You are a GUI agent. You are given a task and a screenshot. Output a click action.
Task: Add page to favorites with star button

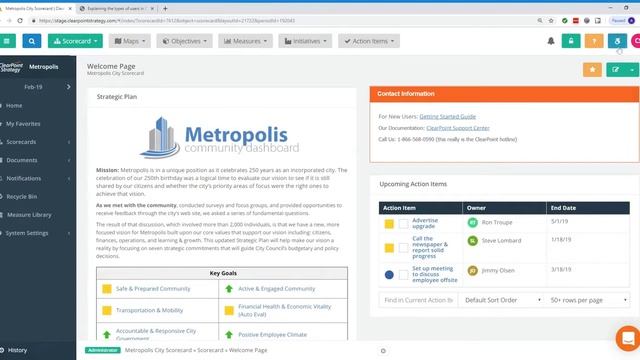pyautogui.click(x=592, y=70)
